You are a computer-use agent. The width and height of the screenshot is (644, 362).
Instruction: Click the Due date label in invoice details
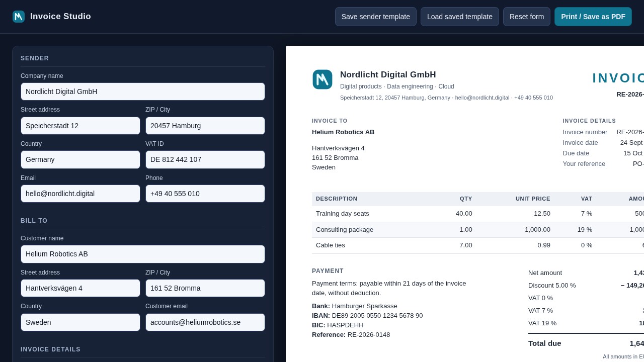click(576, 153)
